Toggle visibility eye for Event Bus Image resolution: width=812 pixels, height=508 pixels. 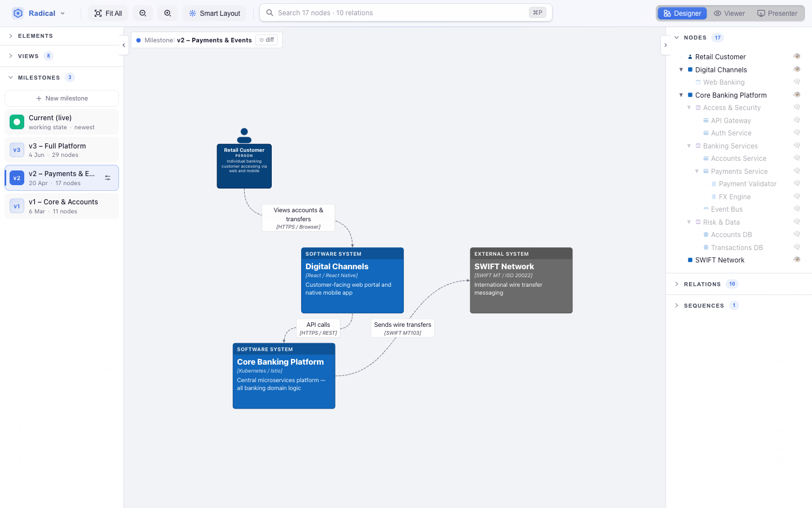pyautogui.click(x=797, y=209)
